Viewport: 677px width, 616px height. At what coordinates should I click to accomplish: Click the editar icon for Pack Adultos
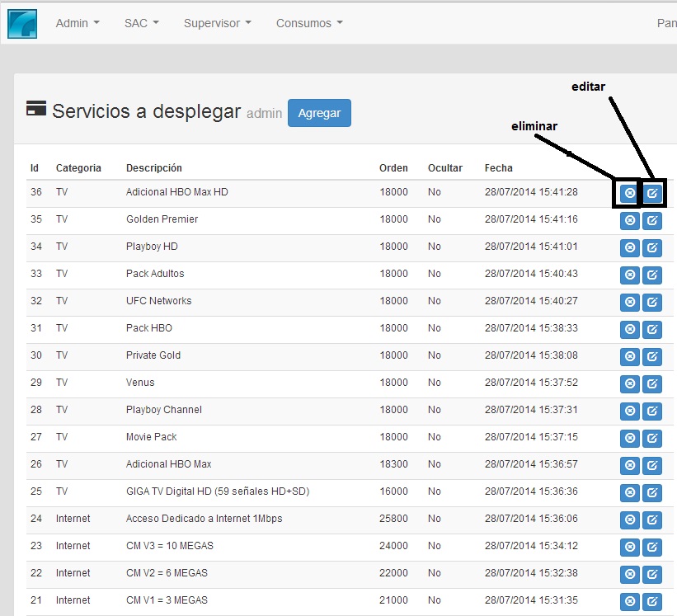(x=652, y=275)
